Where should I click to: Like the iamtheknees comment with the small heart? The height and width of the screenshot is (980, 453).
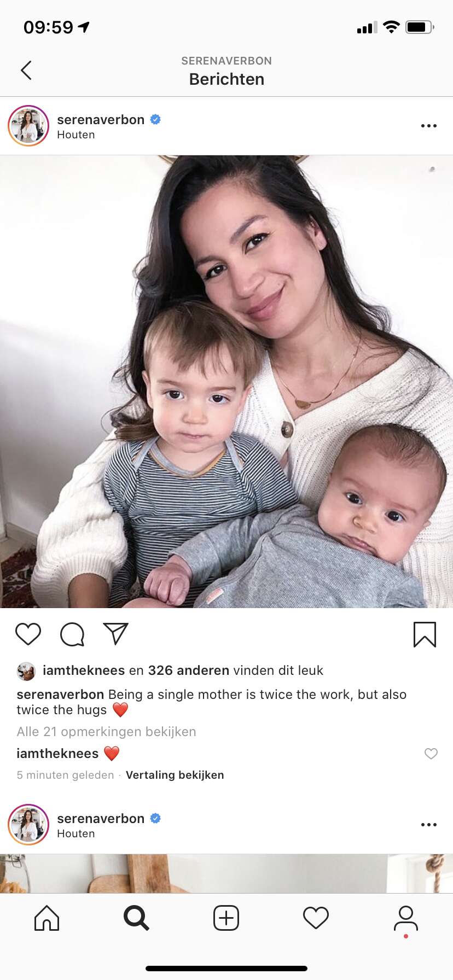(431, 754)
